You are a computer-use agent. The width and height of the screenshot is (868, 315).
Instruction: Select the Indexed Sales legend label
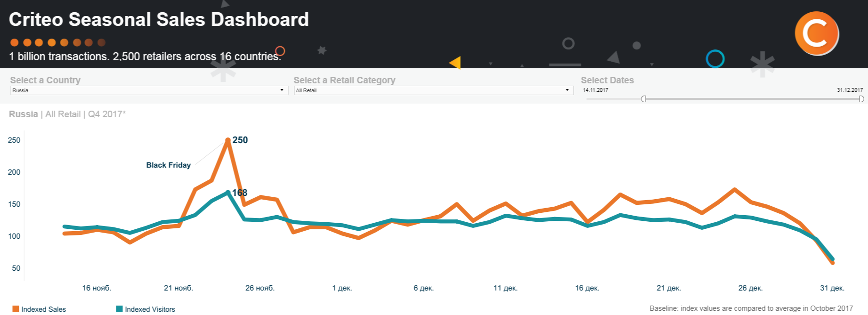pos(44,309)
